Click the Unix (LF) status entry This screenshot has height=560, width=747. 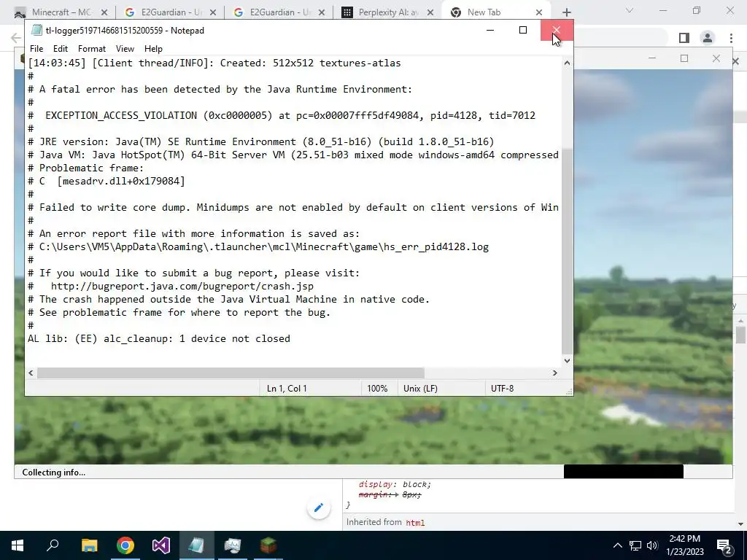[420, 389]
